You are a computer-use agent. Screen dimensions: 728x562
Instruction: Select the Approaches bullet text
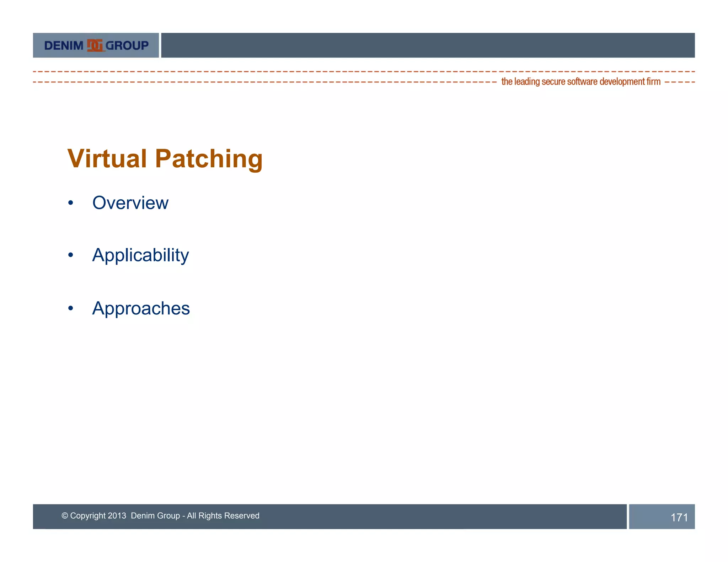tap(141, 308)
